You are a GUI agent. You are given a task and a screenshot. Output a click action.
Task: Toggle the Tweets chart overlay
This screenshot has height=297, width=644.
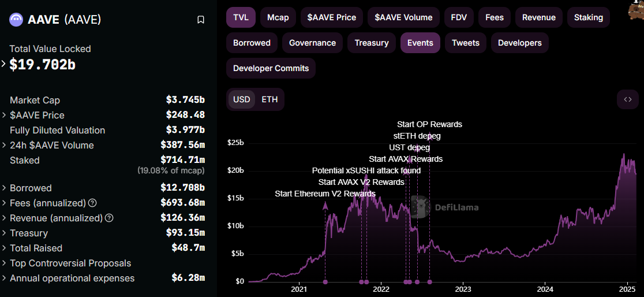tap(466, 43)
